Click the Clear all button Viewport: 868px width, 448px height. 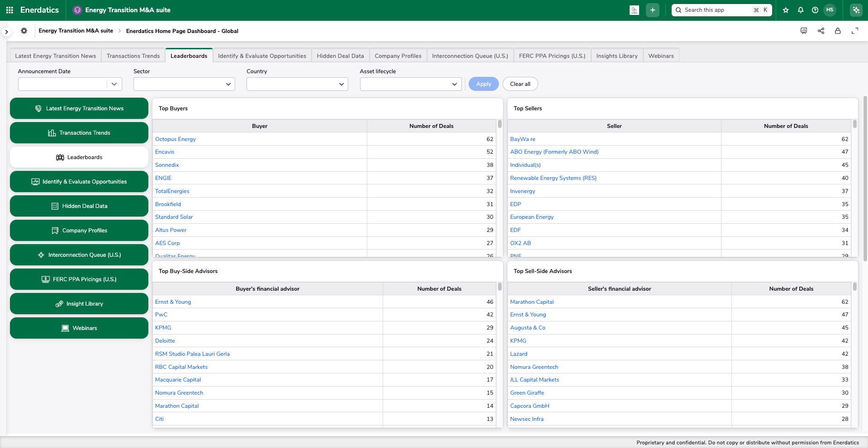pyautogui.click(x=520, y=84)
